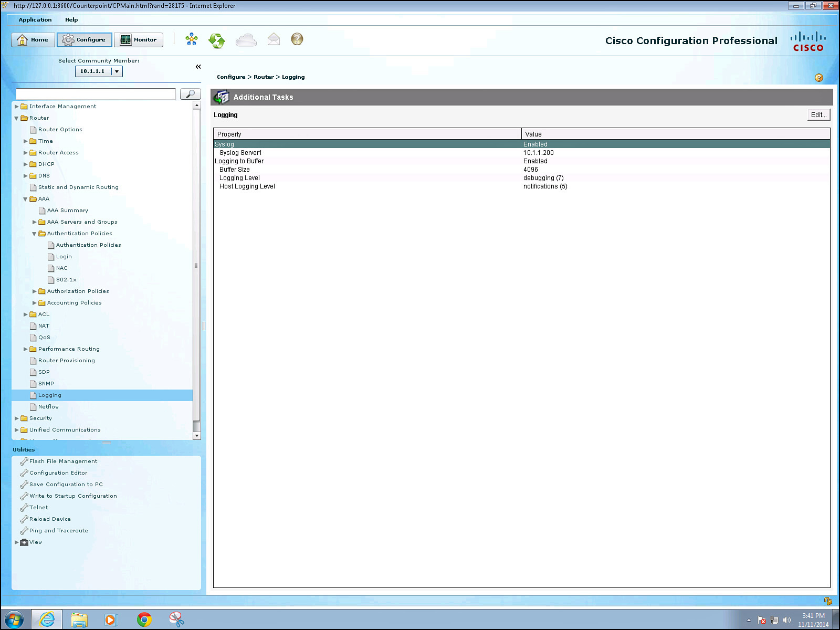Click Reload Device utility
The width and height of the screenshot is (840, 630).
point(50,519)
